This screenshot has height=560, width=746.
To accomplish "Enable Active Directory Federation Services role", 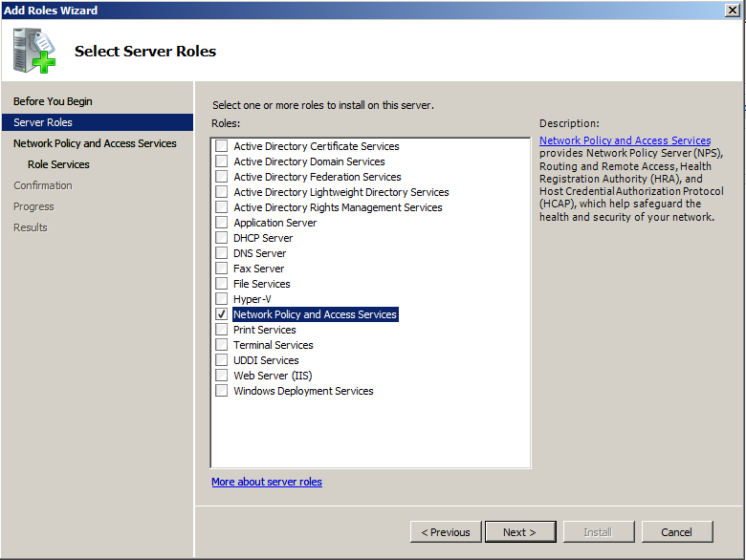I will click(221, 177).
